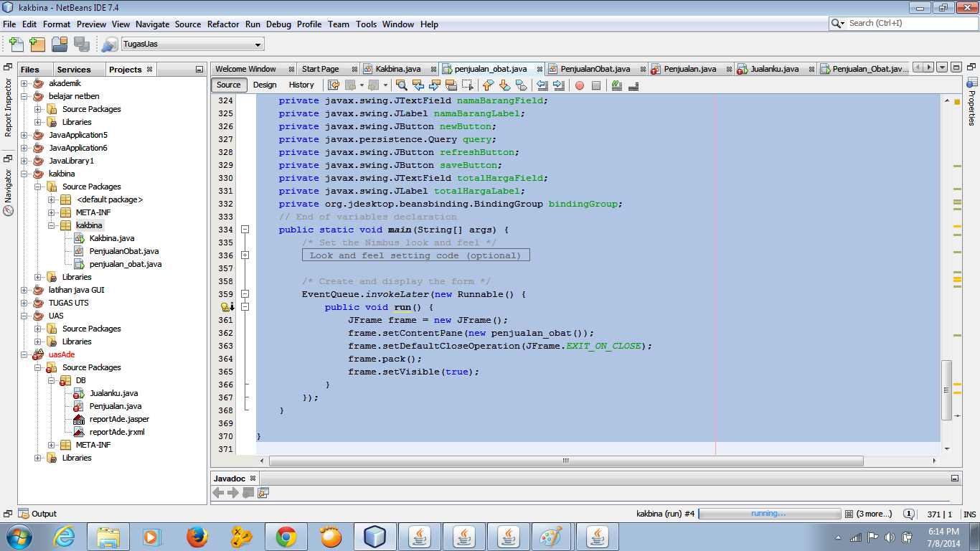Click the Find Selection magnifier icon
The image size is (980, 551).
coord(402,85)
